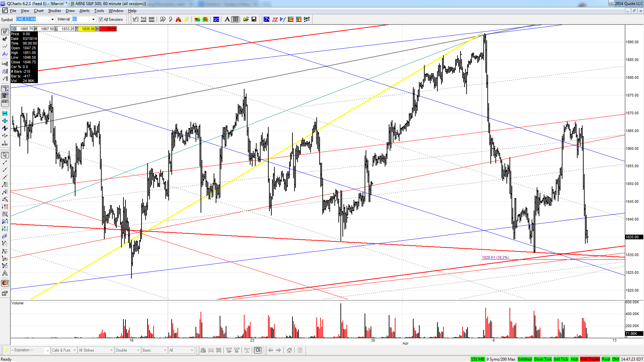
Task: Open the Chart menu
Action: (39, 11)
